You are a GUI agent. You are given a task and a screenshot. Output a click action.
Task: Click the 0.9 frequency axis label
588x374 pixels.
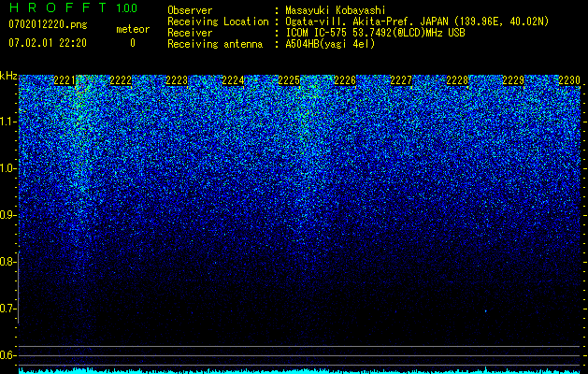tap(7, 215)
